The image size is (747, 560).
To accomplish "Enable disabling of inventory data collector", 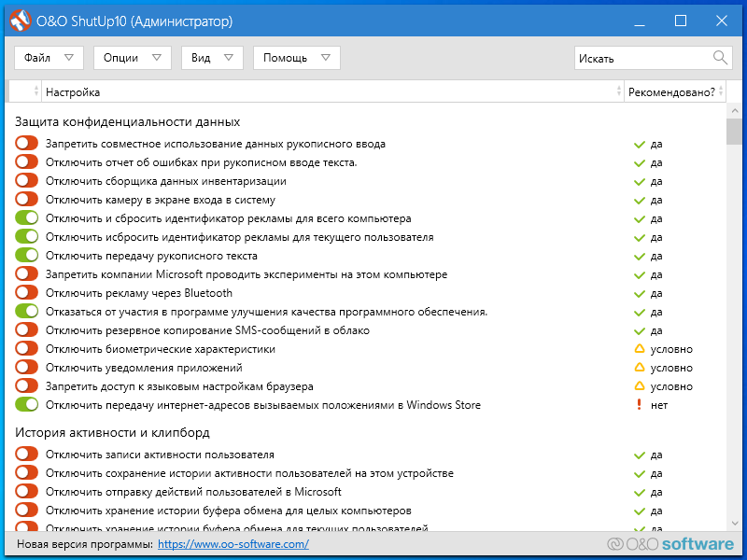I will pos(27,180).
